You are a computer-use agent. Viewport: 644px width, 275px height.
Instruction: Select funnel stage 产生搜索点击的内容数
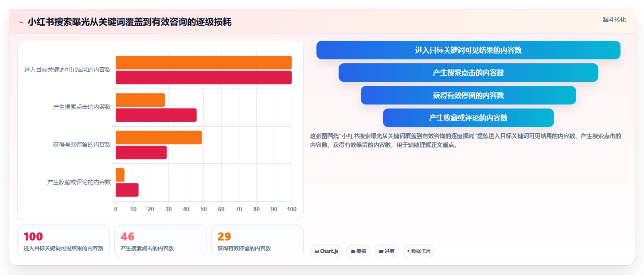click(468, 73)
